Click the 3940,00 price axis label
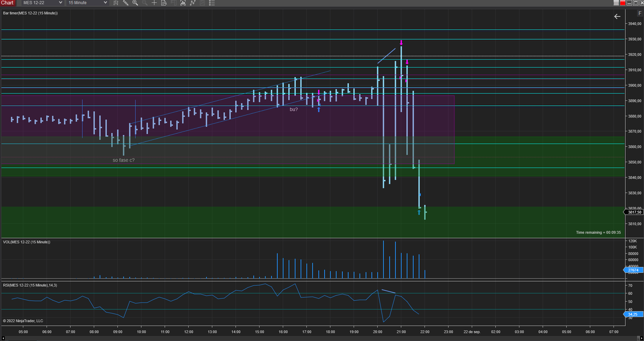 click(x=635, y=24)
